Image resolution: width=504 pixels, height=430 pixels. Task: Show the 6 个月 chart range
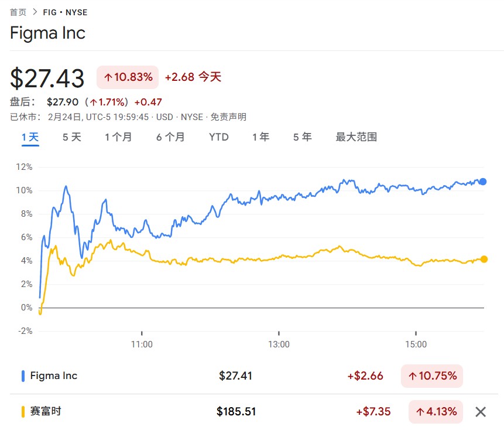tap(170, 137)
